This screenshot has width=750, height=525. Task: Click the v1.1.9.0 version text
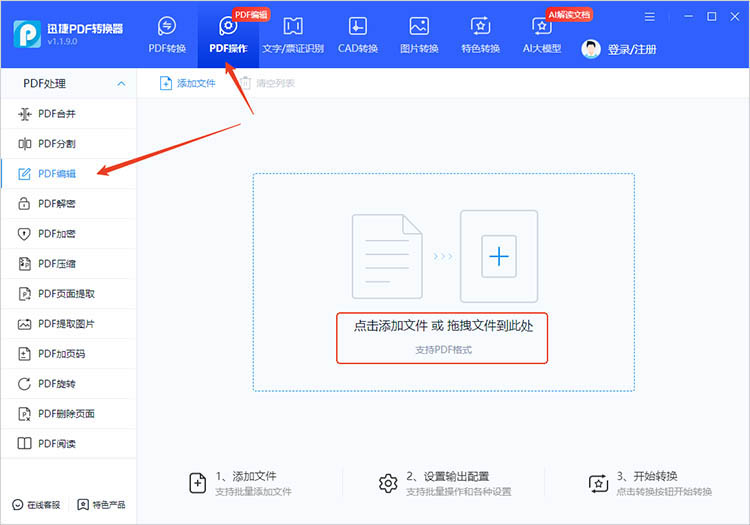click(x=62, y=42)
